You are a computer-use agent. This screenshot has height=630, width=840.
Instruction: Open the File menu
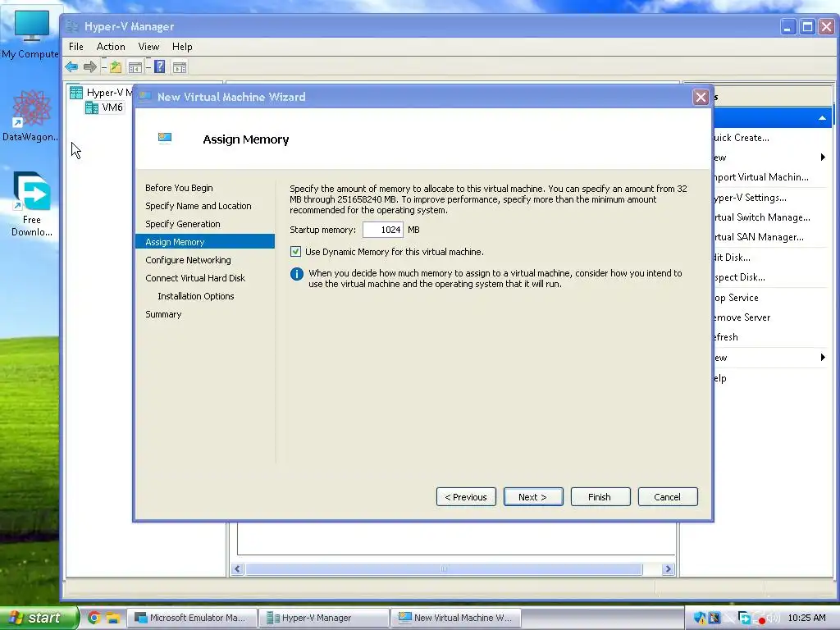click(76, 47)
